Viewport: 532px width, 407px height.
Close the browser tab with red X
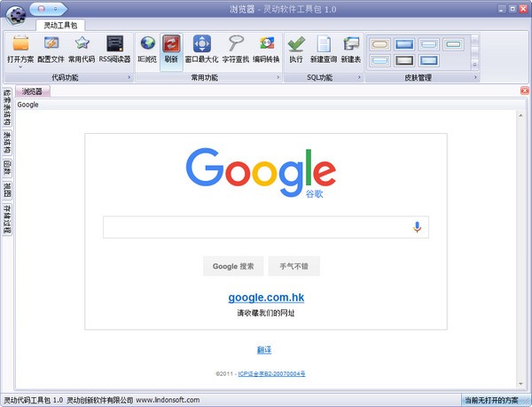525,90
